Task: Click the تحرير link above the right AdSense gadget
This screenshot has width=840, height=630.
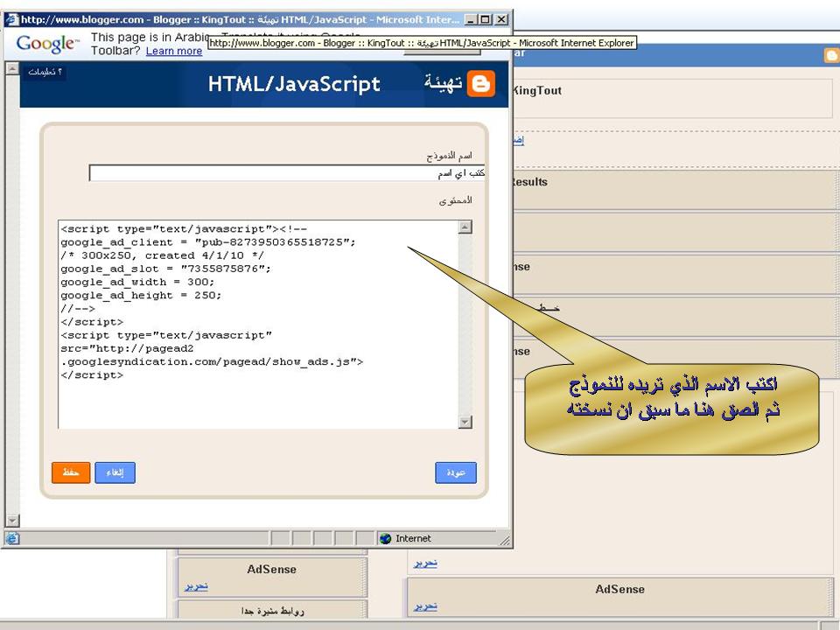Action: click(x=425, y=563)
